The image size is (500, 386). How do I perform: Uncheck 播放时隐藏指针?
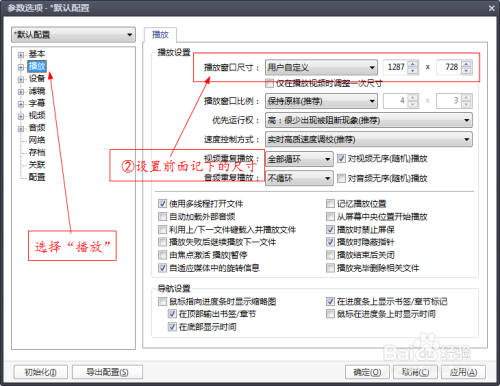[330, 242]
